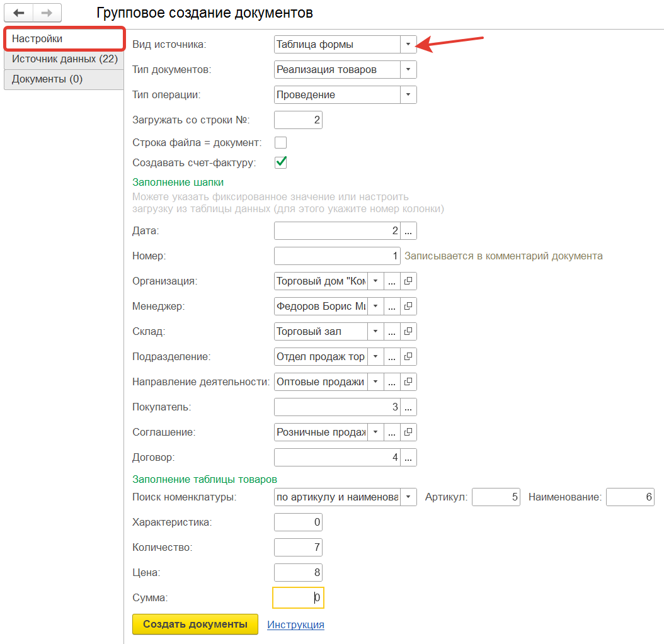This screenshot has height=644, width=664.
Task: Open the Склад item via open icon
Action: pyautogui.click(x=408, y=331)
